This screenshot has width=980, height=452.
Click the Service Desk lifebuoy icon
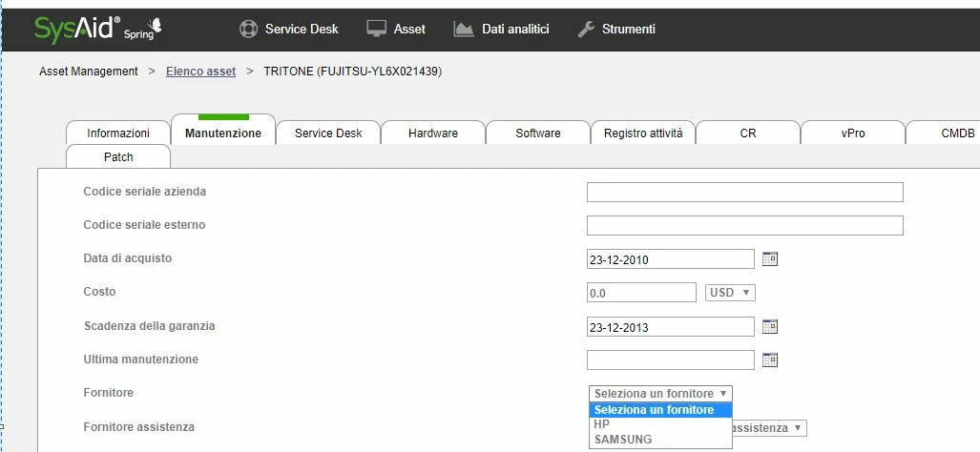249,29
